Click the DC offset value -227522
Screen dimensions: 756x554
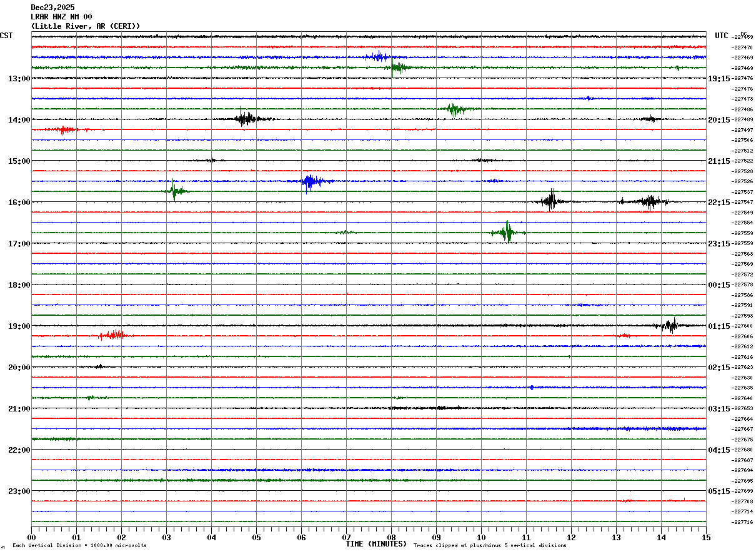pos(742,161)
